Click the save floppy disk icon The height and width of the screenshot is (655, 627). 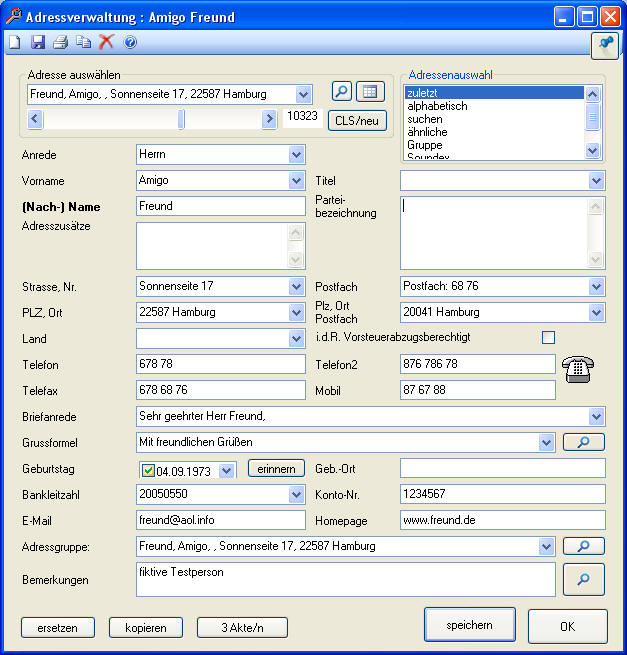38,42
